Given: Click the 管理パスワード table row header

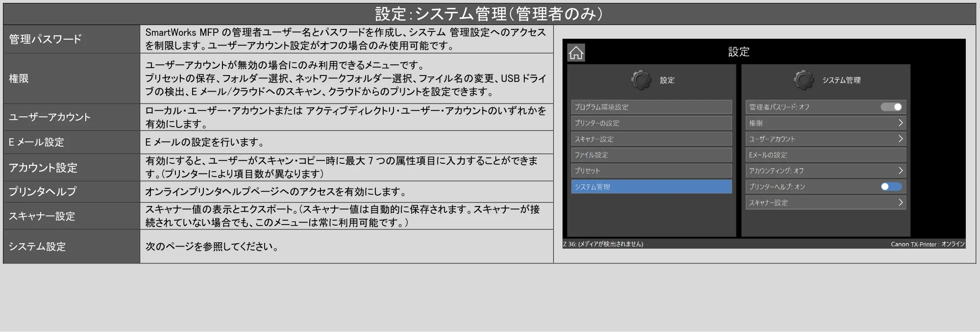Looking at the screenshot, I should click(x=72, y=39).
